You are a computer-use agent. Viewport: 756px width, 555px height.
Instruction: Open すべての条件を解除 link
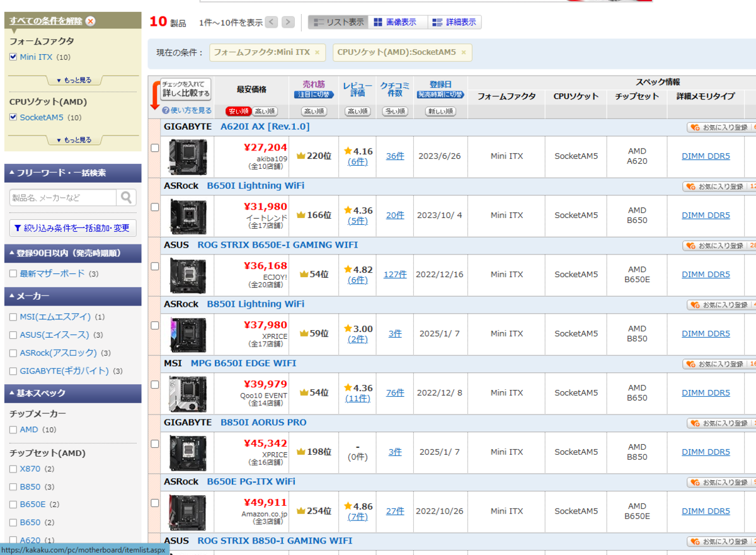click(x=46, y=21)
